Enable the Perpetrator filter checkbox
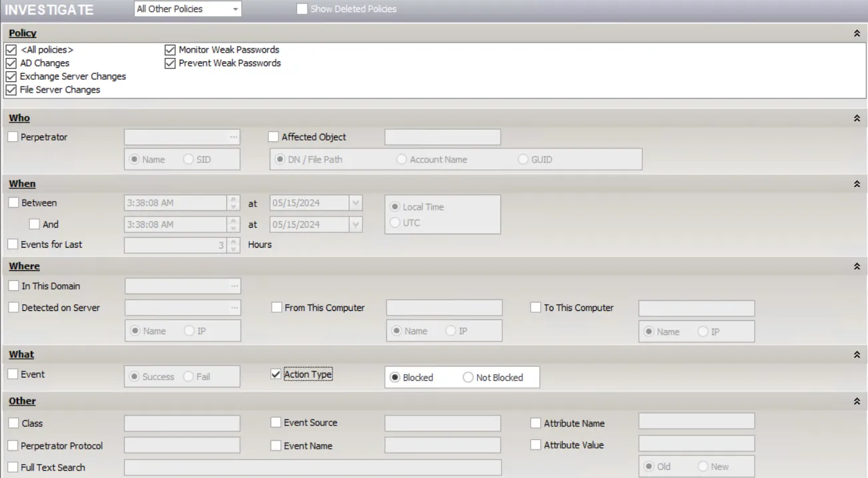Screen dimensions: 868x478 [x=13, y=137]
